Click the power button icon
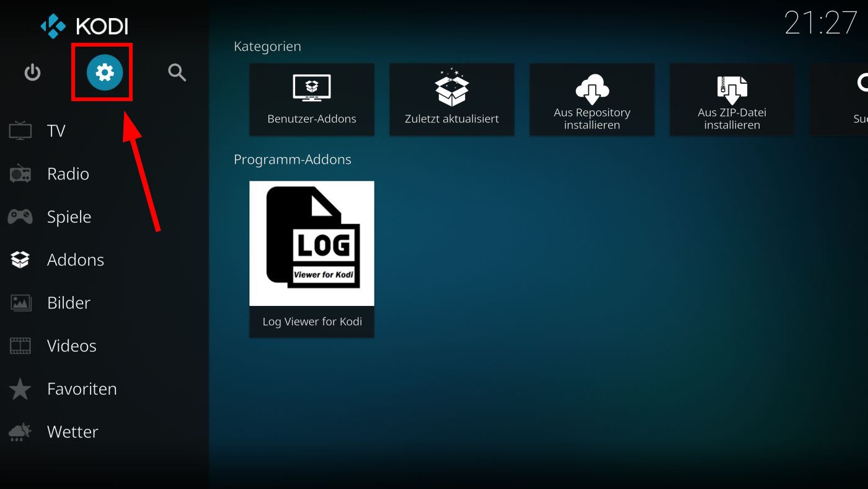This screenshot has height=489, width=868. point(32,73)
